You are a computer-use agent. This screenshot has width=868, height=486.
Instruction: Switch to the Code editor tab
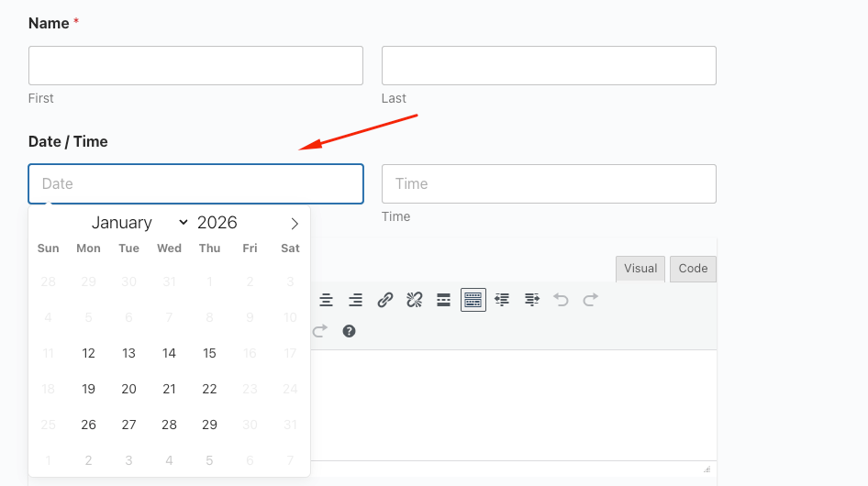[x=693, y=269]
